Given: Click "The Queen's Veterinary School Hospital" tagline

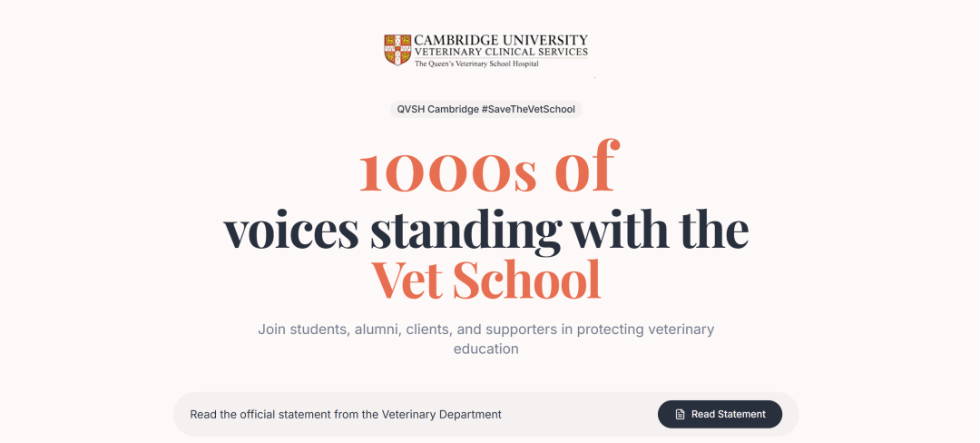Looking at the screenshot, I should click(475, 64).
